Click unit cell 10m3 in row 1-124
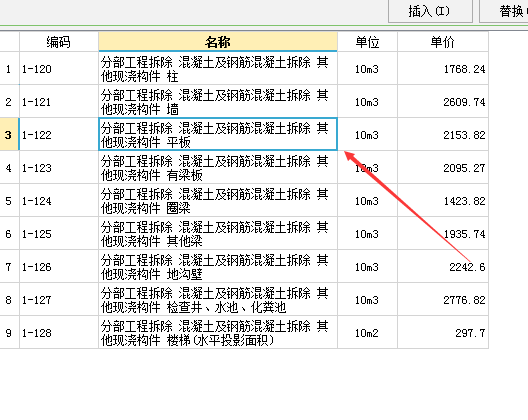This screenshot has width=528, height=420. click(367, 200)
